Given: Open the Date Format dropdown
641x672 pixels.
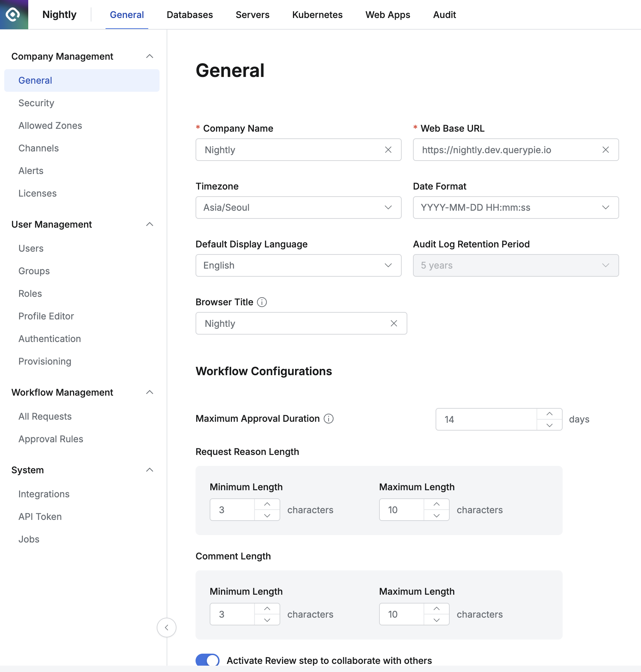Looking at the screenshot, I should pos(516,208).
